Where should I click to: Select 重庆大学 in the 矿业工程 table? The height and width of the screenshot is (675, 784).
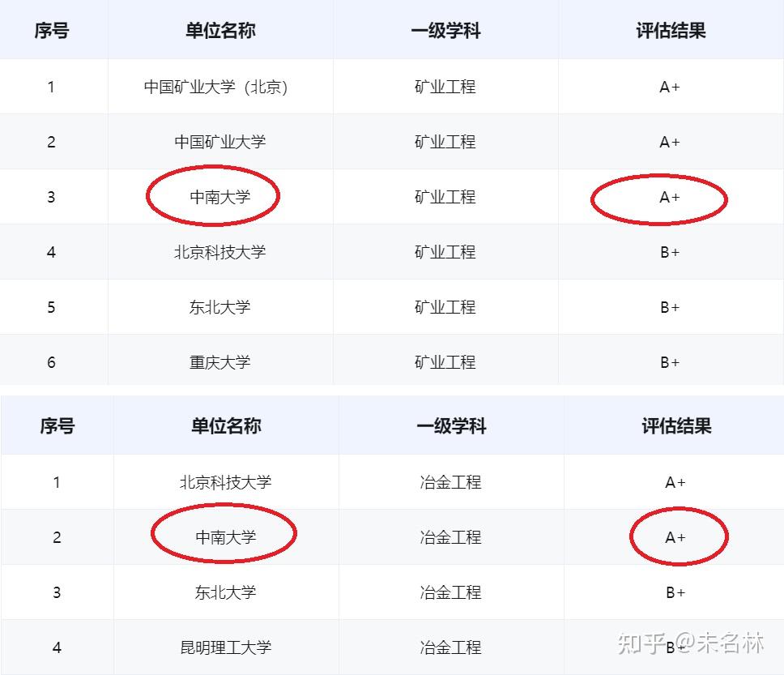pos(220,362)
